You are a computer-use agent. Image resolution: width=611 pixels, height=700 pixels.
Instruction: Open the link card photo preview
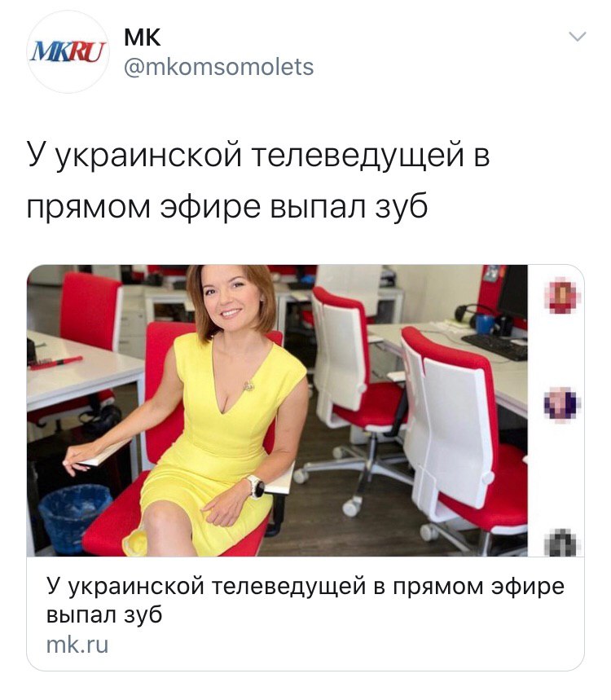(x=277, y=410)
